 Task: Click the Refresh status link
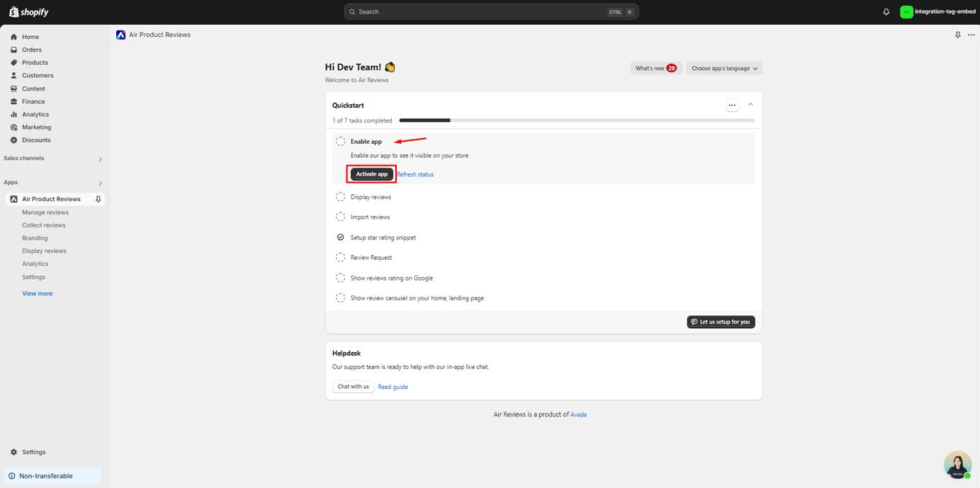point(415,174)
